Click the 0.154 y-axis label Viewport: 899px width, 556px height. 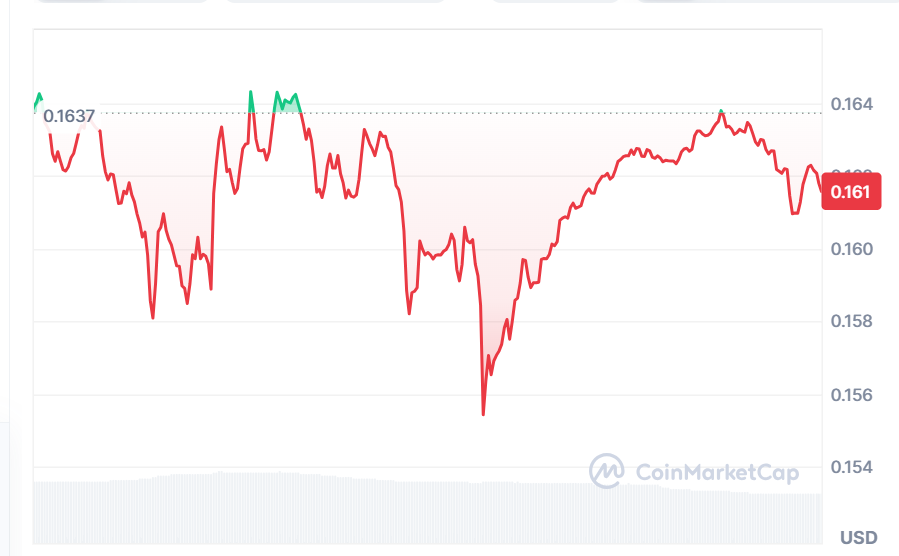pos(852,467)
